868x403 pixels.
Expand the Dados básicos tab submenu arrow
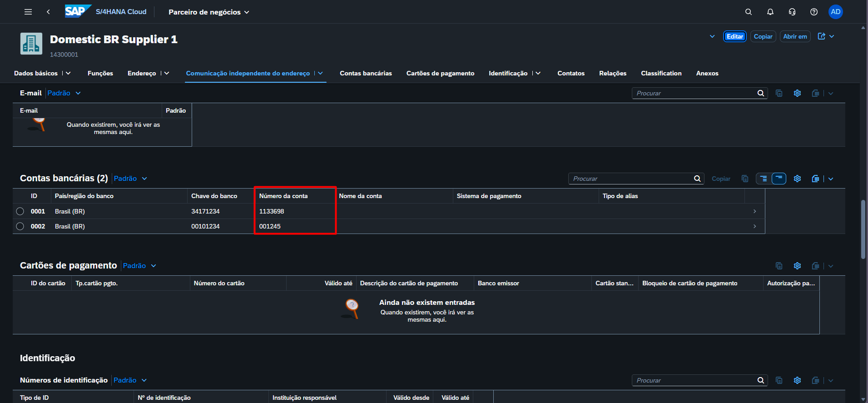click(x=69, y=73)
